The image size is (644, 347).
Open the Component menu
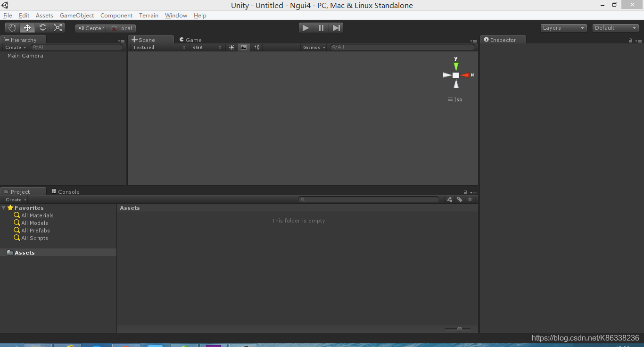pos(116,16)
